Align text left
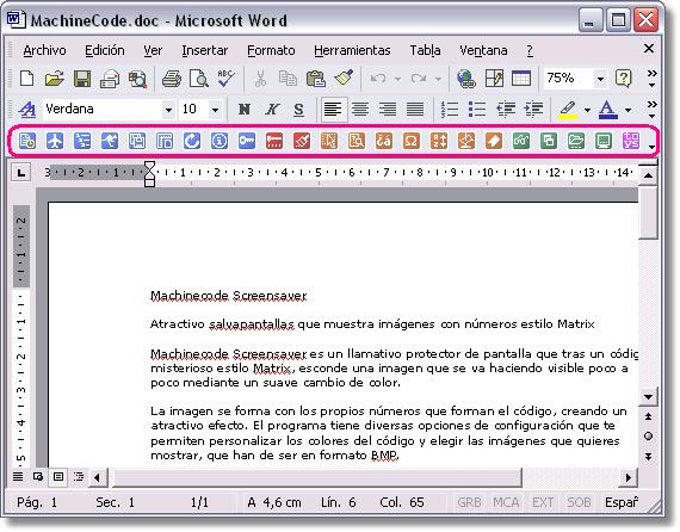 tap(333, 109)
